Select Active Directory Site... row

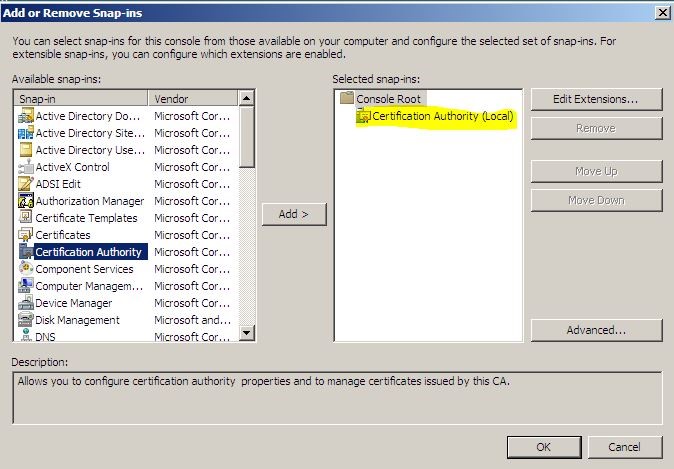point(90,133)
